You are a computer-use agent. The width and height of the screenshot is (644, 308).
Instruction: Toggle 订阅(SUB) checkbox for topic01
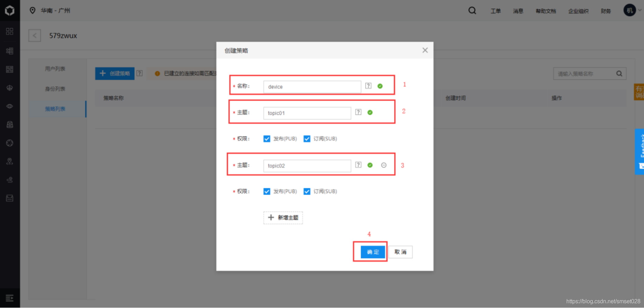pyautogui.click(x=307, y=139)
